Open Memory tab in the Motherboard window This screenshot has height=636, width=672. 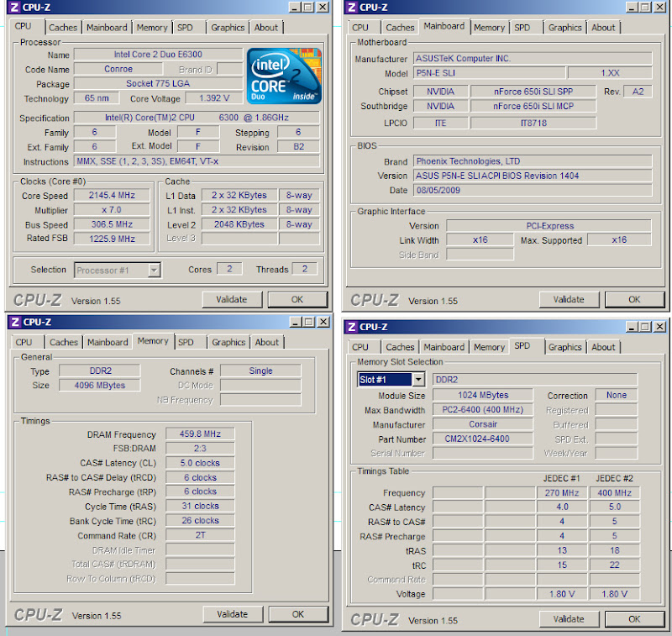click(x=490, y=28)
